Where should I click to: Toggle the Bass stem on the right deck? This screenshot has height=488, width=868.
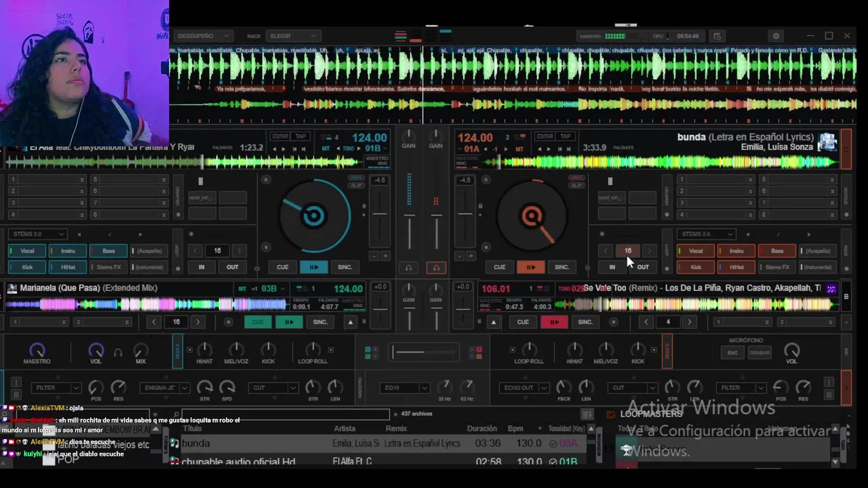(x=777, y=251)
